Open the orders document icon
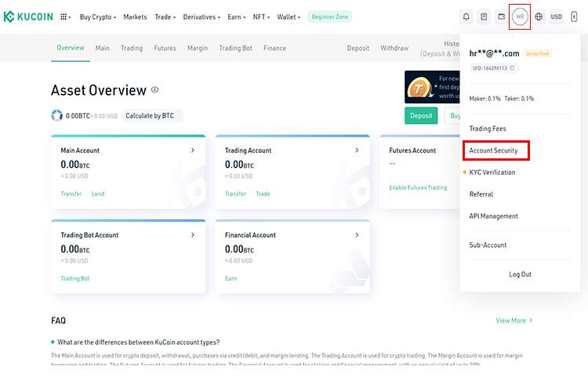The height and width of the screenshot is (392, 588). [484, 16]
